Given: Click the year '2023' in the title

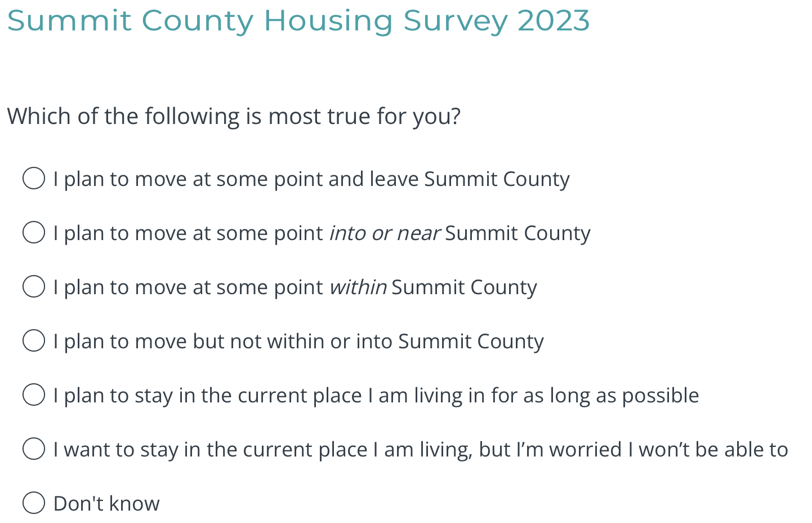Looking at the screenshot, I should [554, 21].
